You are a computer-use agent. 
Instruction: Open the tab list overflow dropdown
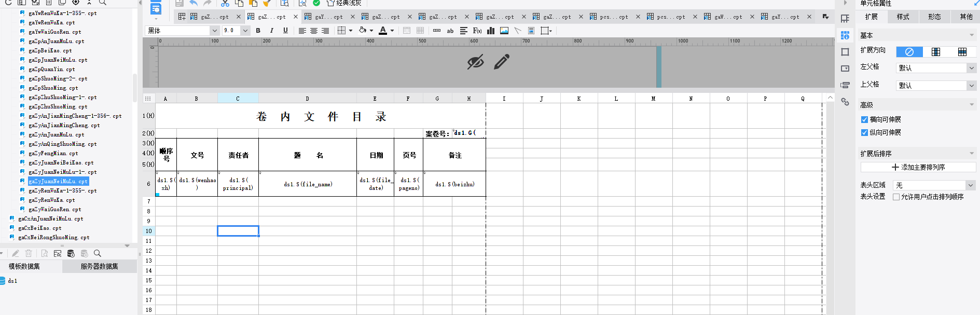(825, 17)
